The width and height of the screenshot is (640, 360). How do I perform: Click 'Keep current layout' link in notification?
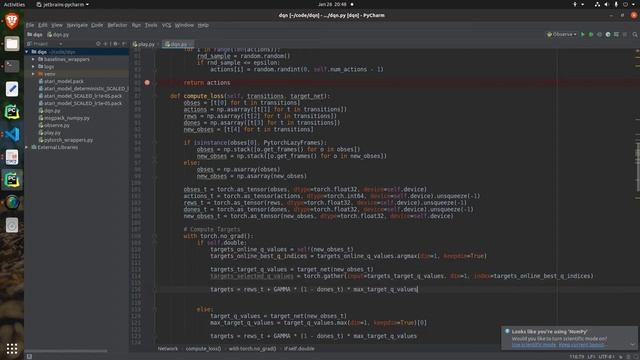point(581,344)
